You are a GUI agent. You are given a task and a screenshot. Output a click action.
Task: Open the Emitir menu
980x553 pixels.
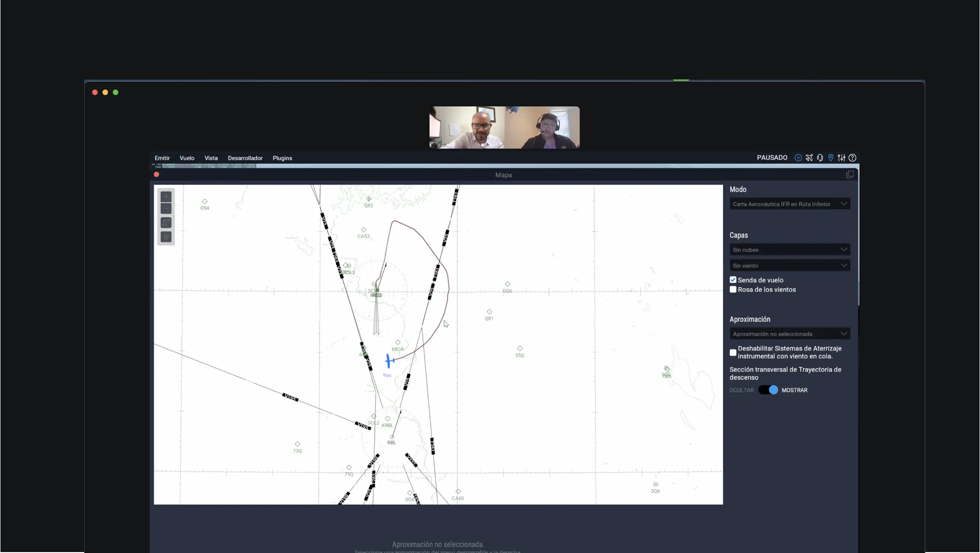coord(162,158)
